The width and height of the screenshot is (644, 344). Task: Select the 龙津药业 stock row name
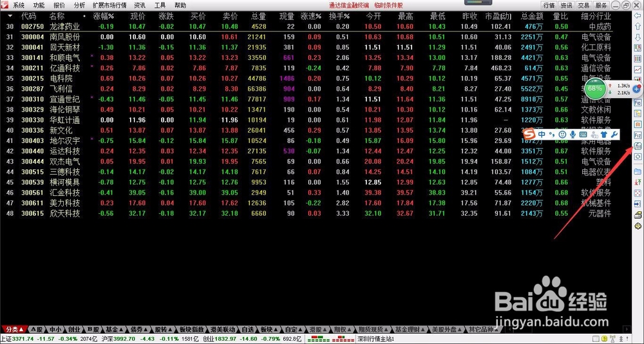(x=64, y=26)
